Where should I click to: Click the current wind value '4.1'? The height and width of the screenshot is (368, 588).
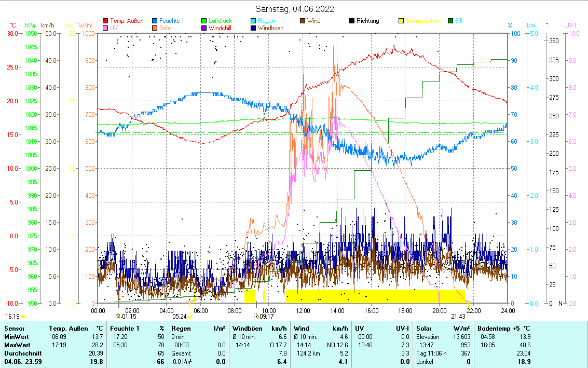pos(343,362)
